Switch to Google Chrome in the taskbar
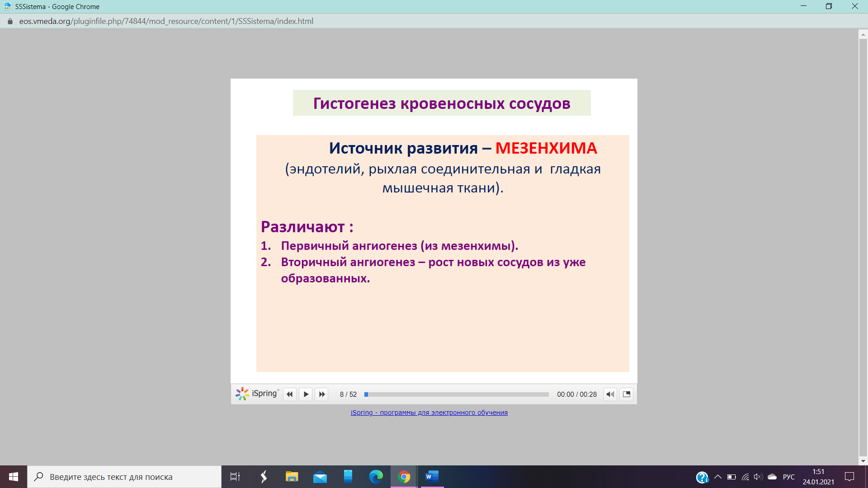868x488 pixels. pos(404,477)
